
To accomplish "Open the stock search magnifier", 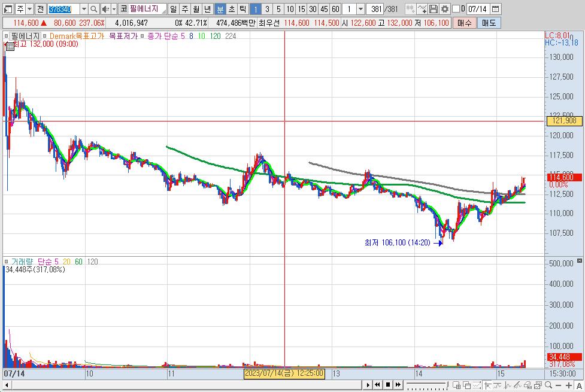I will [94, 9].
